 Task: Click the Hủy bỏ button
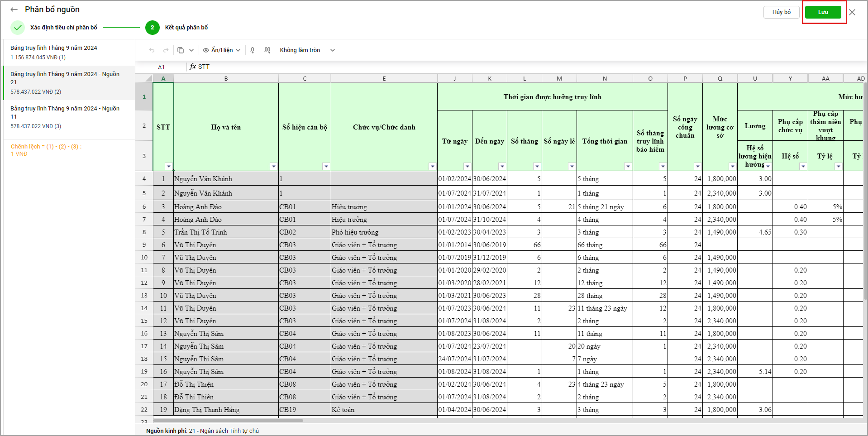click(x=781, y=12)
